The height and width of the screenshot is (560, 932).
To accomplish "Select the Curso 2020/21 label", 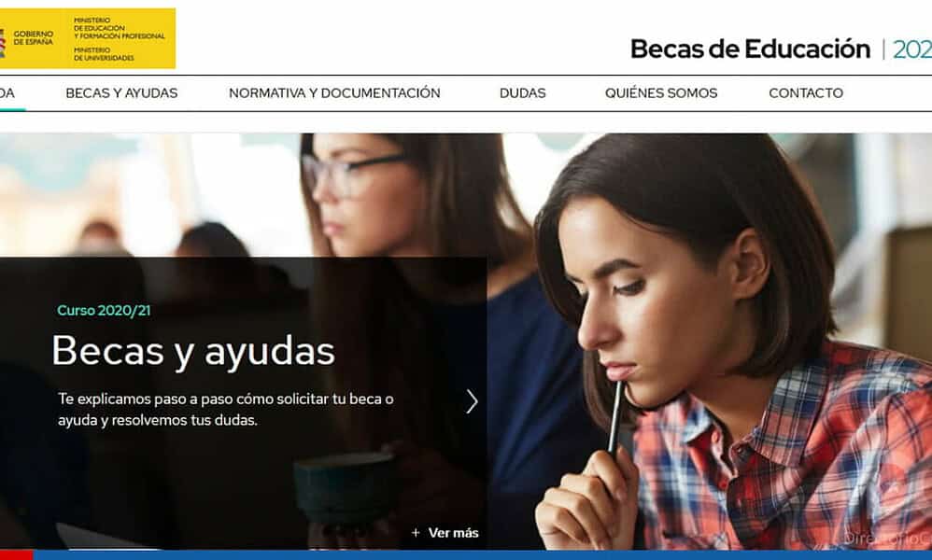I will pos(104,311).
